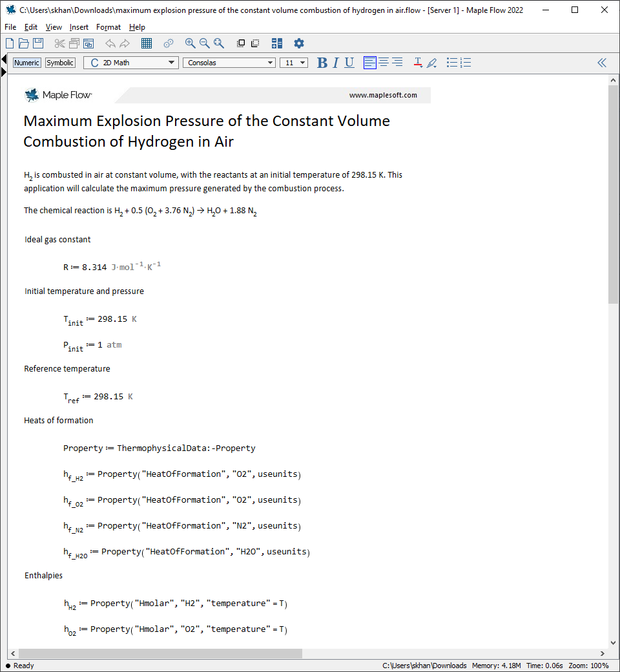Click the numbered list icon
The image size is (620, 672).
466,63
